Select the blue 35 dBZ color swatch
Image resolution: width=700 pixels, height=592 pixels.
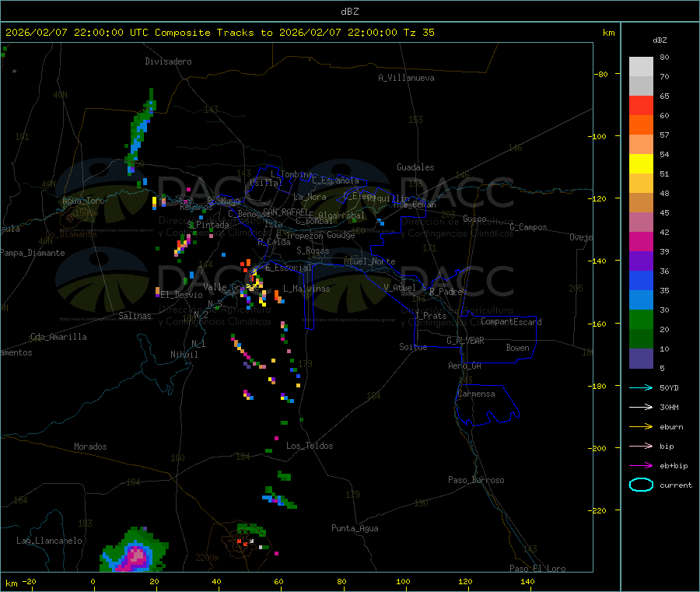coord(641,280)
